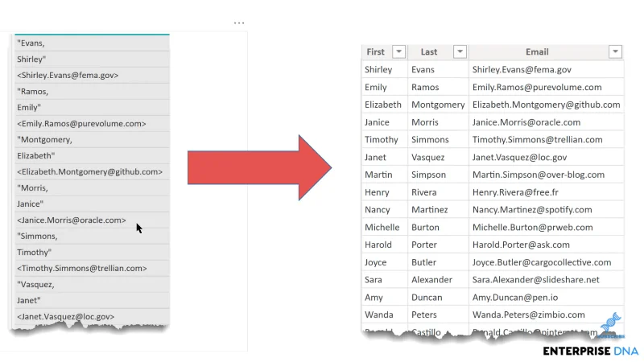Click the Enterprise DNA logo text
Screen dimensions: 644x362
tap(590, 351)
